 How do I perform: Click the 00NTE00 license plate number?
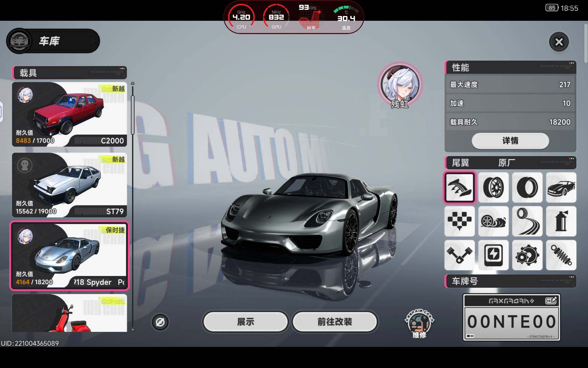point(511,322)
